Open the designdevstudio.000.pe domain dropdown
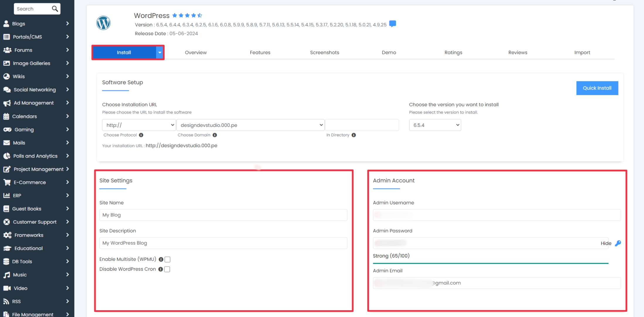Image resolution: width=644 pixels, height=317 pixels. point(250,125)
